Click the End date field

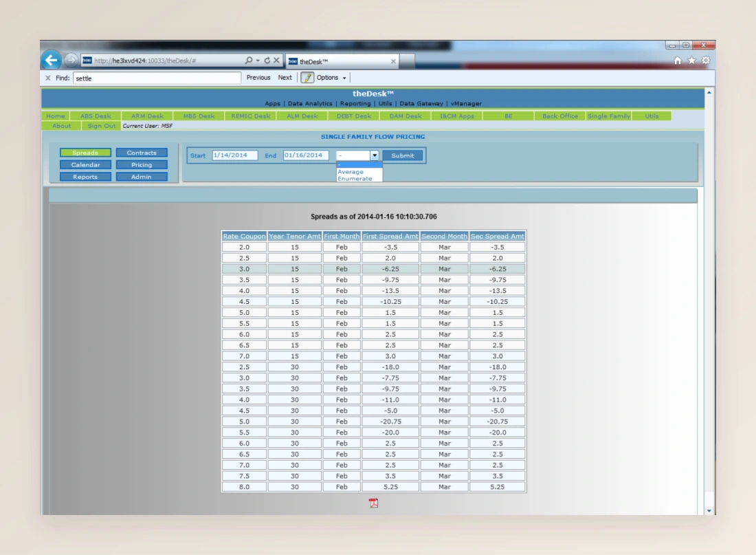pos(306,155)
